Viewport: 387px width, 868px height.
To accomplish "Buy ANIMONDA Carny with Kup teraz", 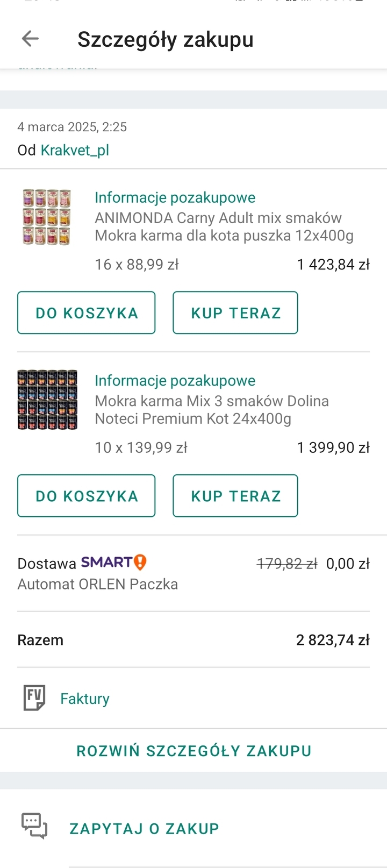I will pos(235,312).
